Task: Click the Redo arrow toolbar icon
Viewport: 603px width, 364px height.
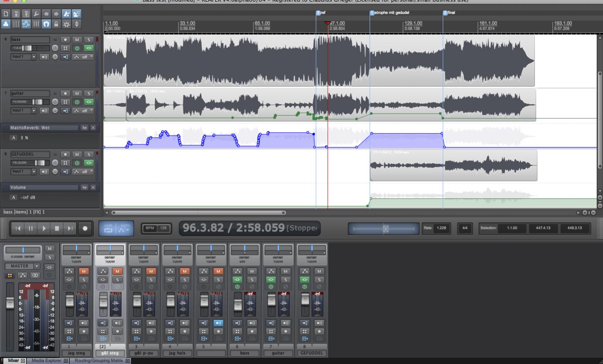Action: coord(56,14)
